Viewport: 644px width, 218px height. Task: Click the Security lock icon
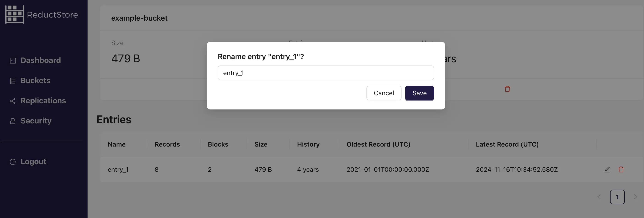13,121
